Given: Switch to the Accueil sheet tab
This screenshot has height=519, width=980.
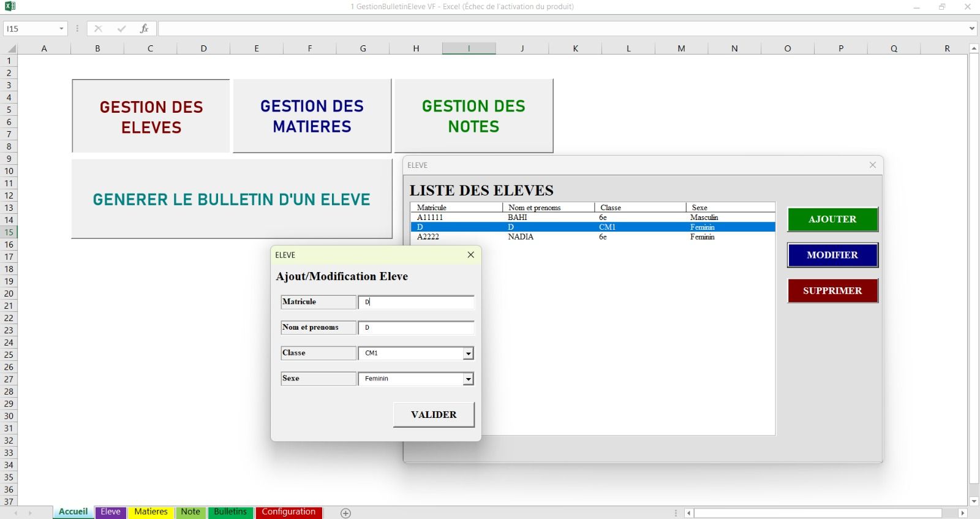Looking at the screenshot, I should pos(73,512).
